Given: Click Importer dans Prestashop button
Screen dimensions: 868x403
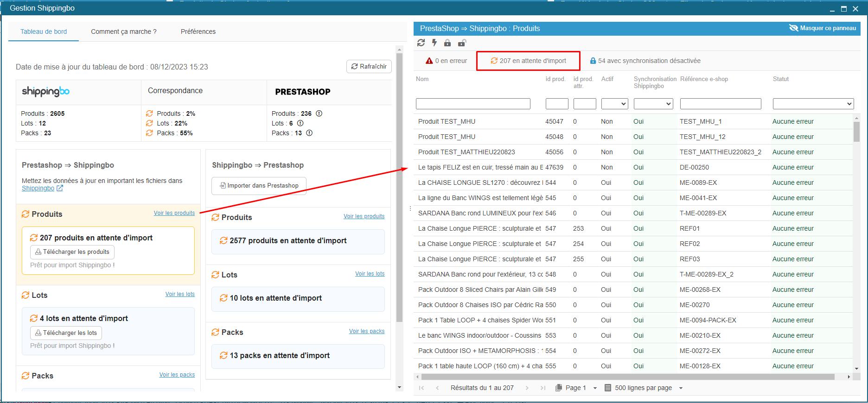Looking at the screenshot, I should [259, 186].
